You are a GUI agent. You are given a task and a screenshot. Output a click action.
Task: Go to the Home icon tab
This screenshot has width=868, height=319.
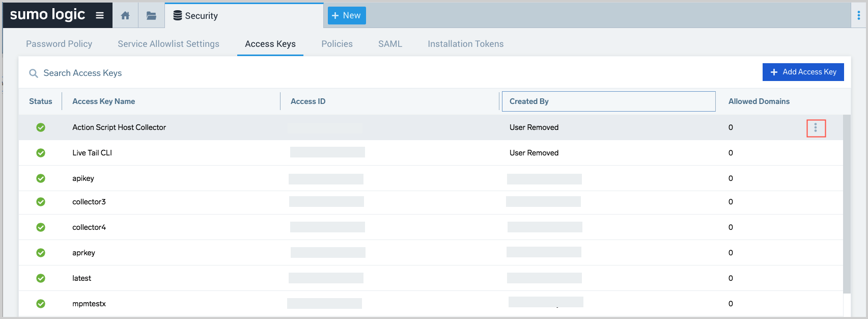[x=125, y=16]
